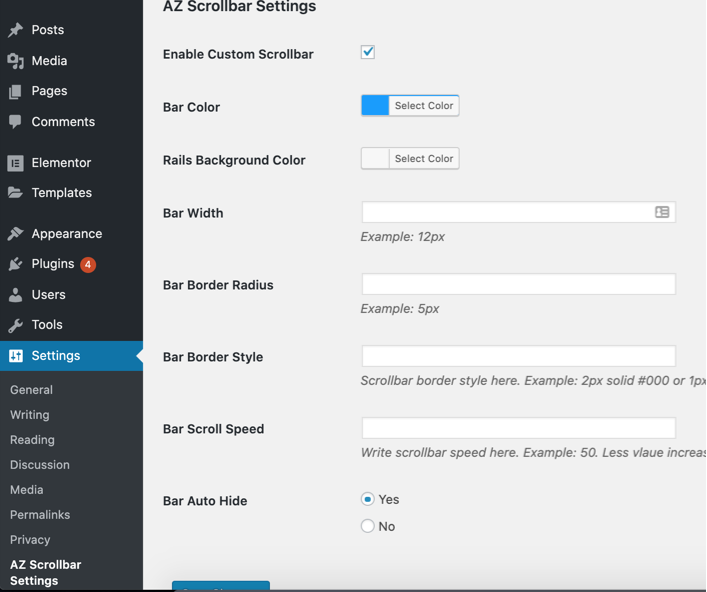Open Bar Color Select Color picker
This screenshot has height=592, width=707.
tap(424, 106)
